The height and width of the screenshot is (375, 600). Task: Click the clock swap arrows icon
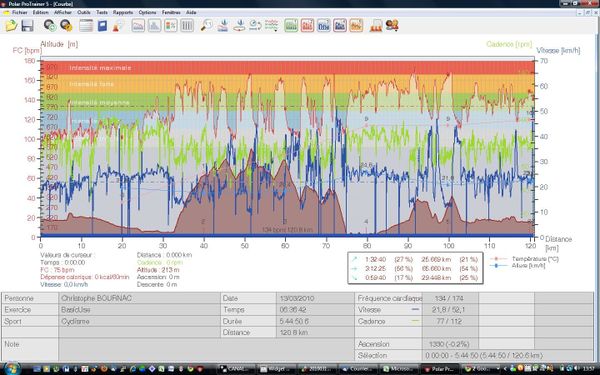tap(255, 26)
